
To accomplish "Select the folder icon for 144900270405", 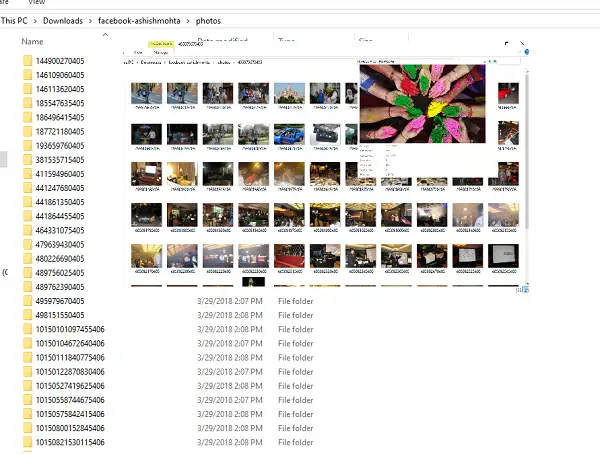I will 28,61.
